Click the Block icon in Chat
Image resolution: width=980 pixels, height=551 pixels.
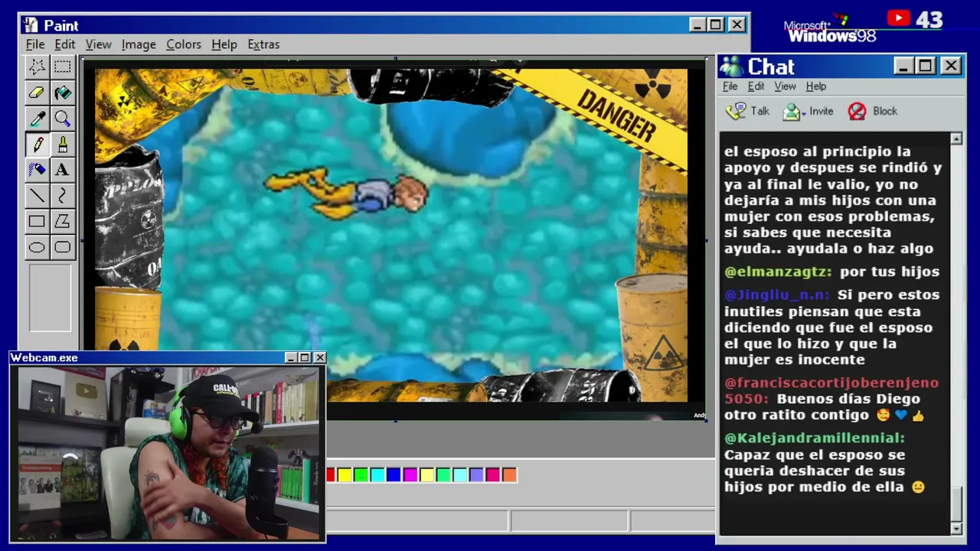pos(857,112)
